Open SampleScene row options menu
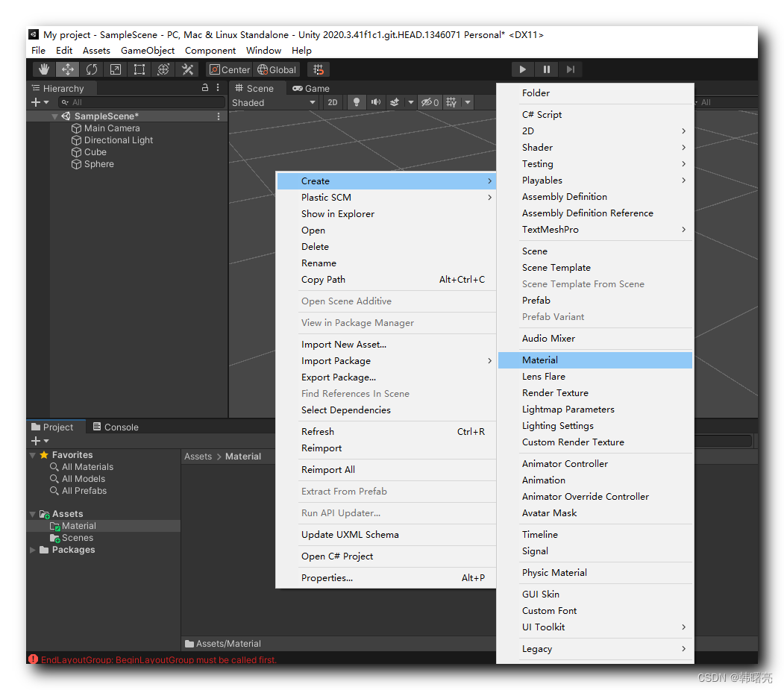The image size is (784, 690). point(219,116)
